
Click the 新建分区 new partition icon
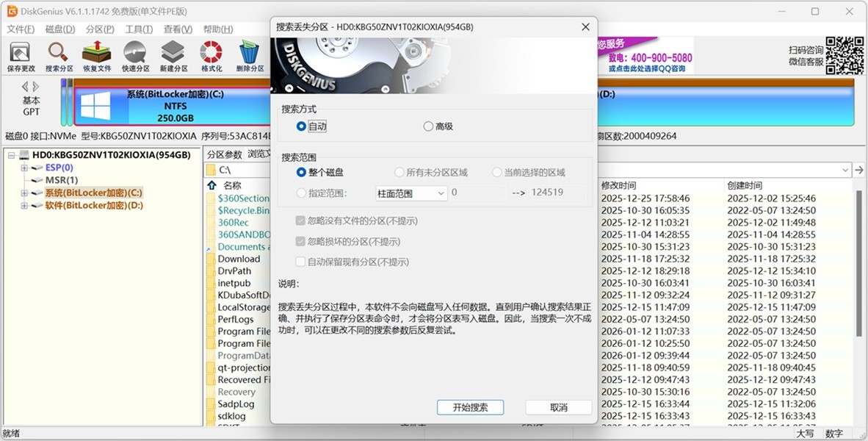coord(172,55)
